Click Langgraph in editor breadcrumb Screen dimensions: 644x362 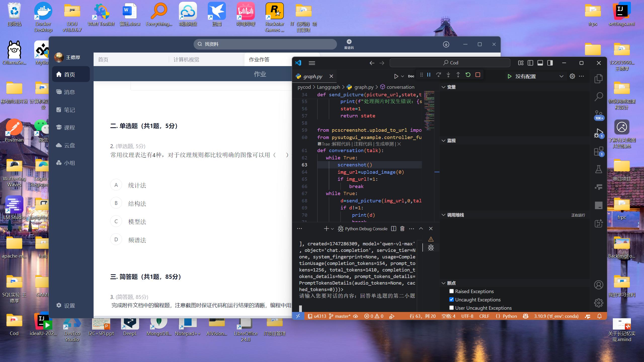coord(328,87)
